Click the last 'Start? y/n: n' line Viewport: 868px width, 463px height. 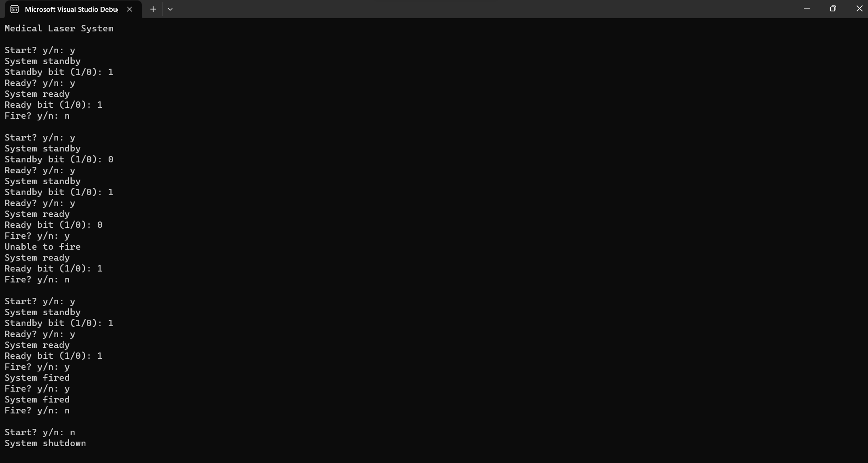(x=40, y=433)
